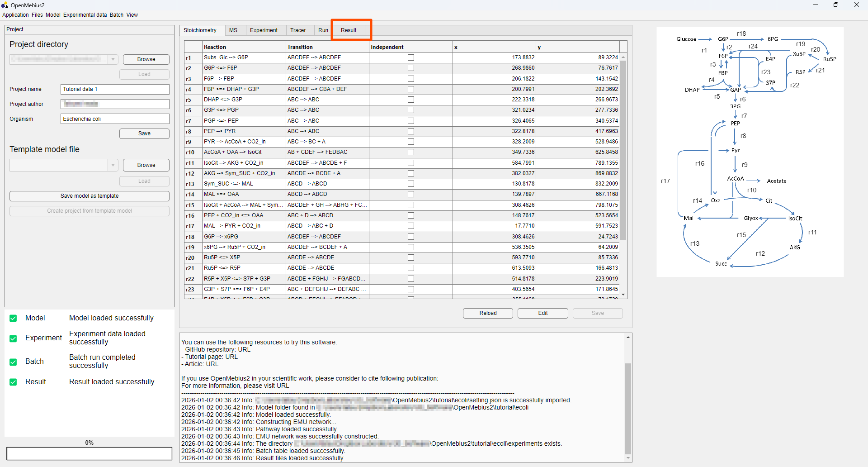Switch to the Tracer tab
This screenshot has width=868, height=467.
[298, 30]
